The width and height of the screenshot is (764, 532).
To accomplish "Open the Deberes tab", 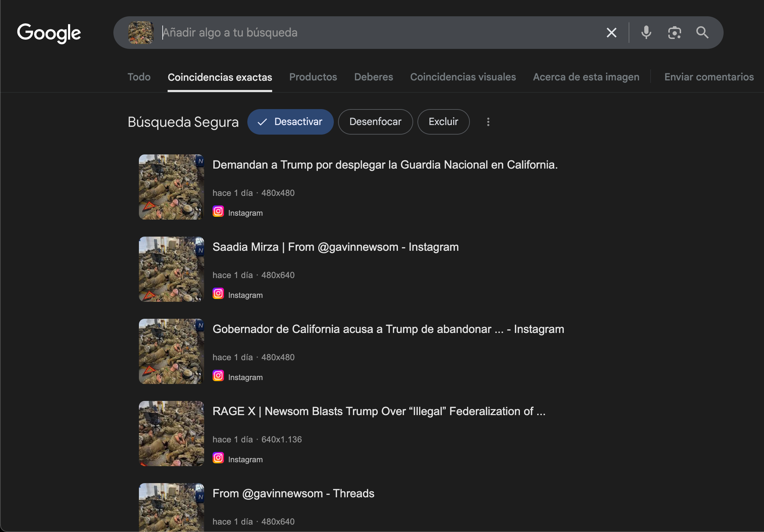I will pyautogui.click(x=373, y=77).
